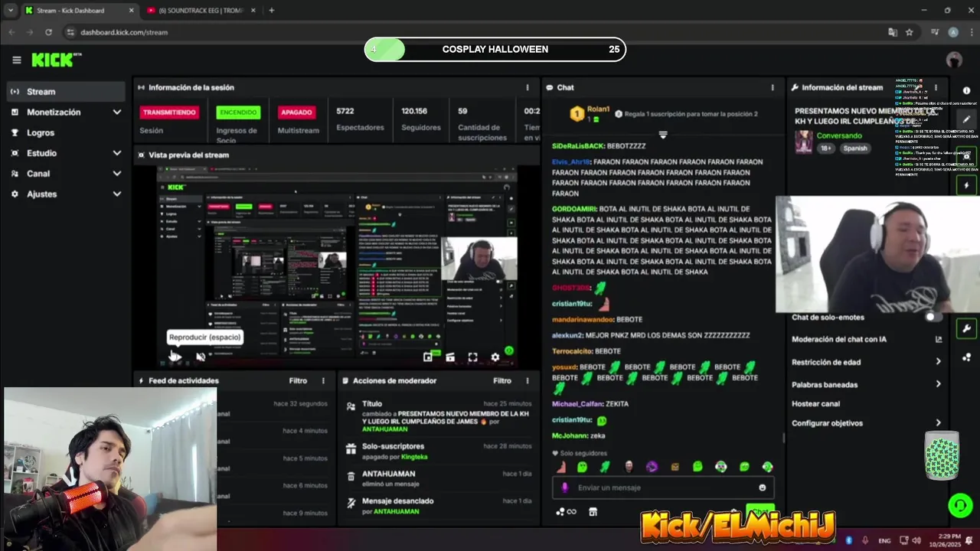Click the lightning bolt icon on right rail
The height and width of the screenshot is (551, 980).
click(966, 185)
